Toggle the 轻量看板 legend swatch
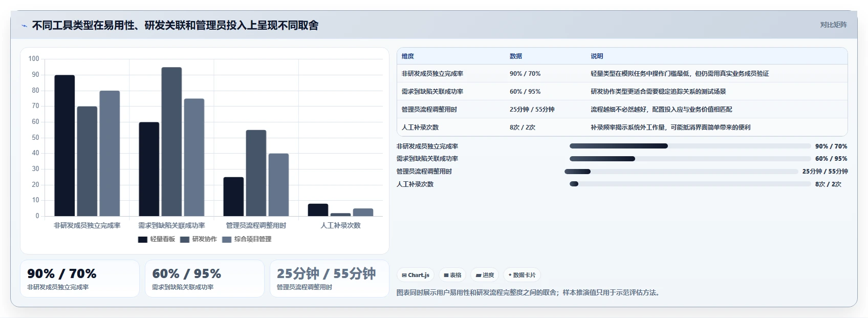 [x=143, y=239]
